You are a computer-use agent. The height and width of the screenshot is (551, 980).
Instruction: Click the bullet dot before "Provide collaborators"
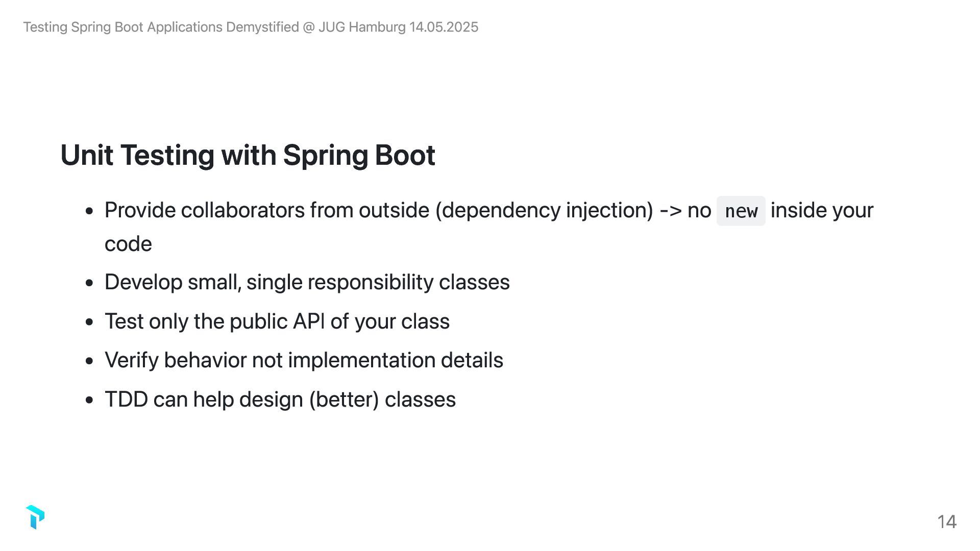pos(90,211)
